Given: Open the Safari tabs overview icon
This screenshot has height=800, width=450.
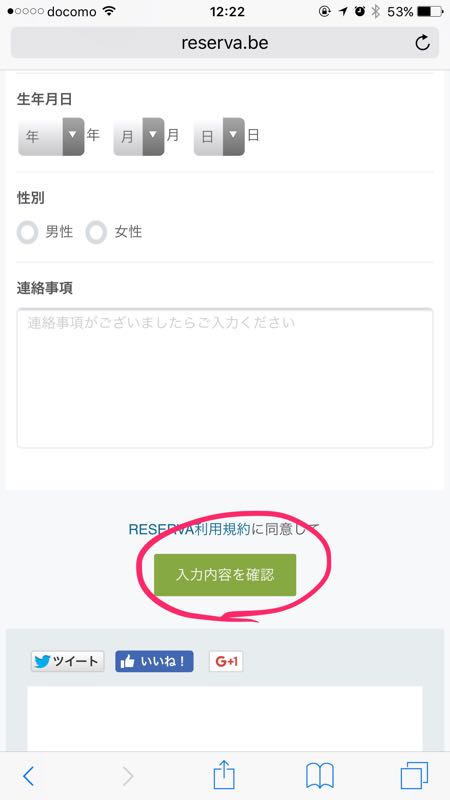Looking at the screenshot, I should point(414,776).
